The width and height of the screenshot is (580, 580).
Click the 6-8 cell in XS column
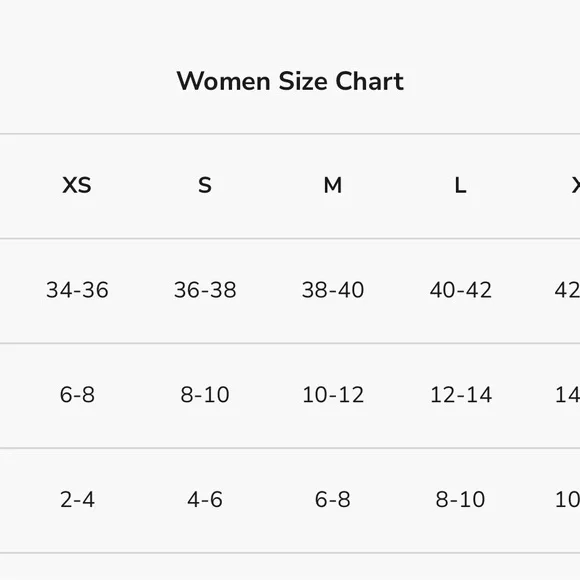click(x=77, y=395)
